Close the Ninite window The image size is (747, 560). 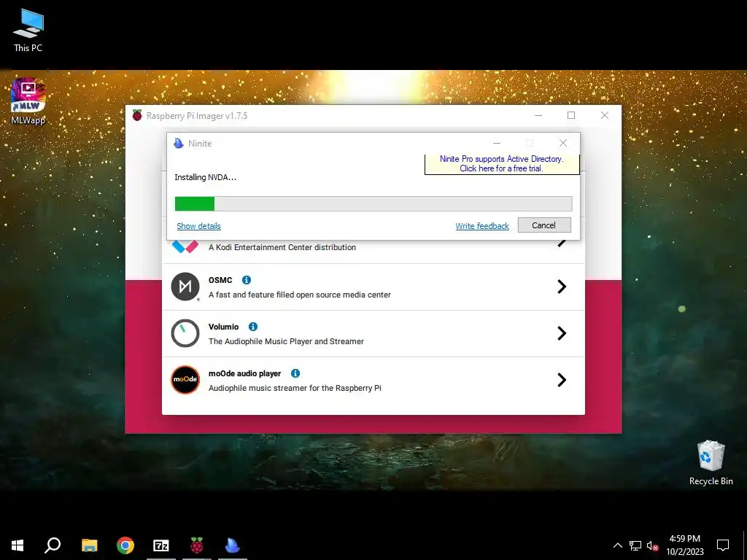(x=563, y=144)
